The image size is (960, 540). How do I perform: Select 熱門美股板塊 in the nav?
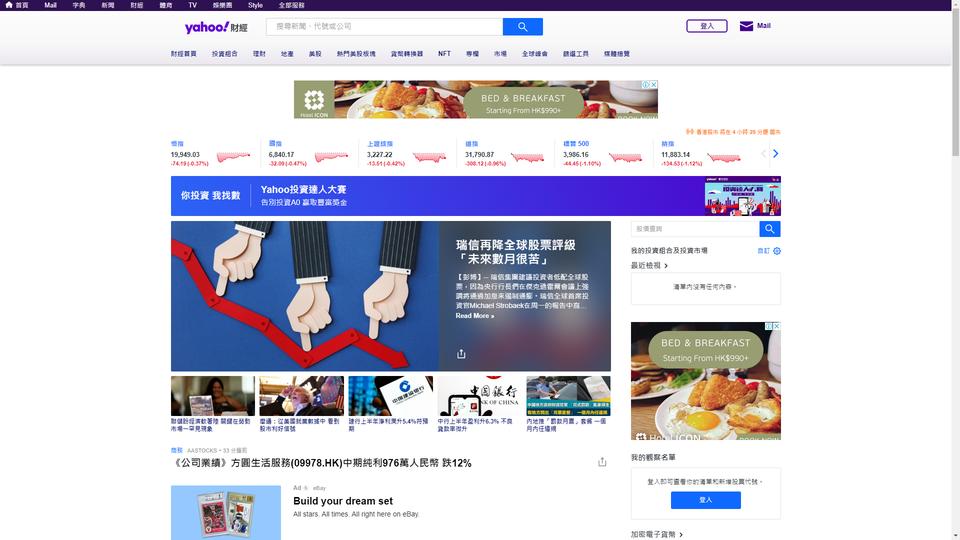tap(356, 54)
